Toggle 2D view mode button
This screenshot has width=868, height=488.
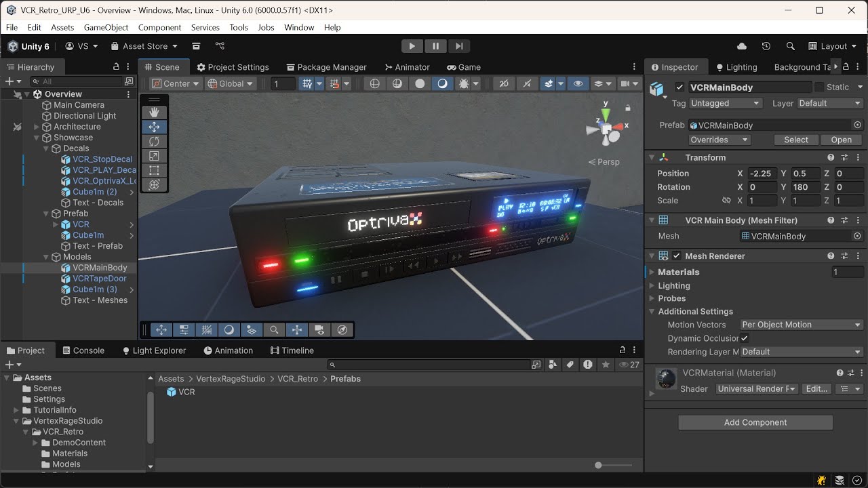click(x=504, y=83)
